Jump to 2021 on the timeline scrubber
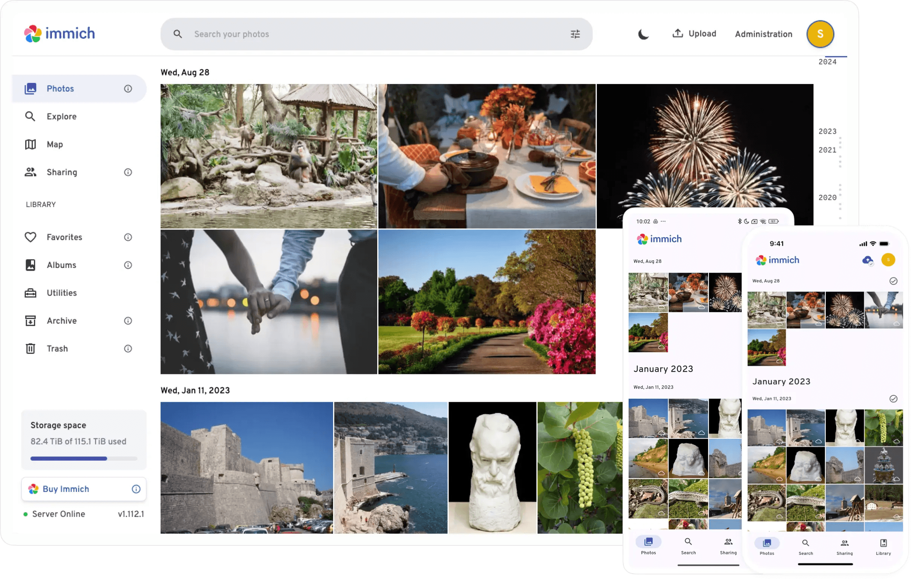 click(827, 150)
